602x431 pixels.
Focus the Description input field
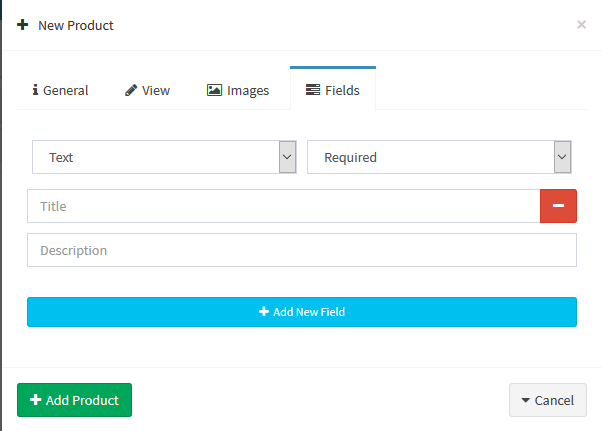tap(302, 250)
